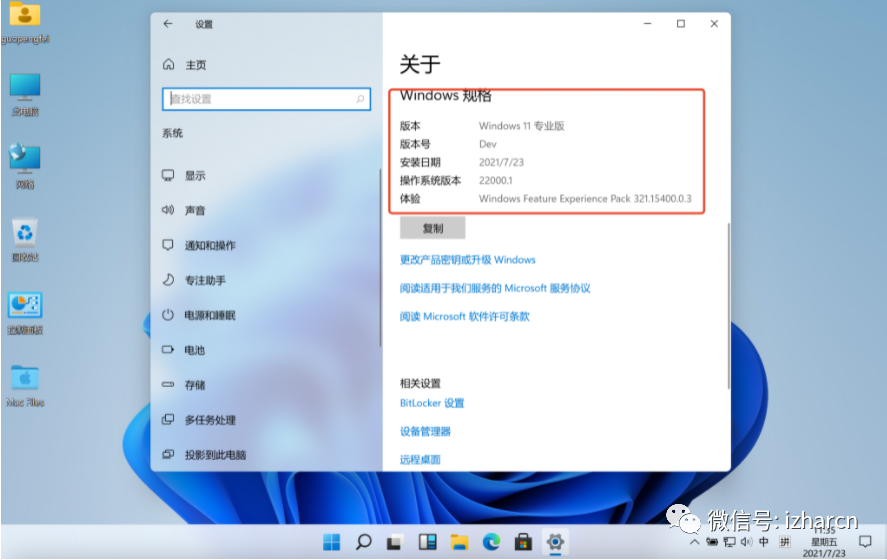The image size is (887, 560).
Task: Open 远程桌面 link
Action: [420, 459]
